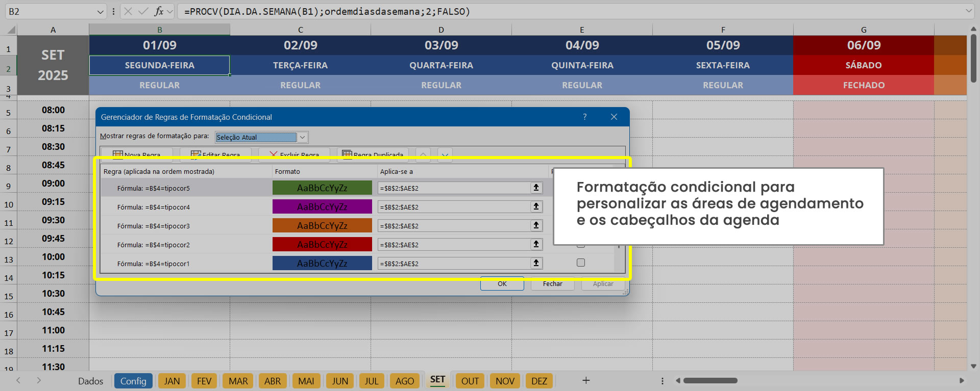Click the Aplica-se a range field for tipocor3
The image size is (980, 391).
[x=454, y=226]
